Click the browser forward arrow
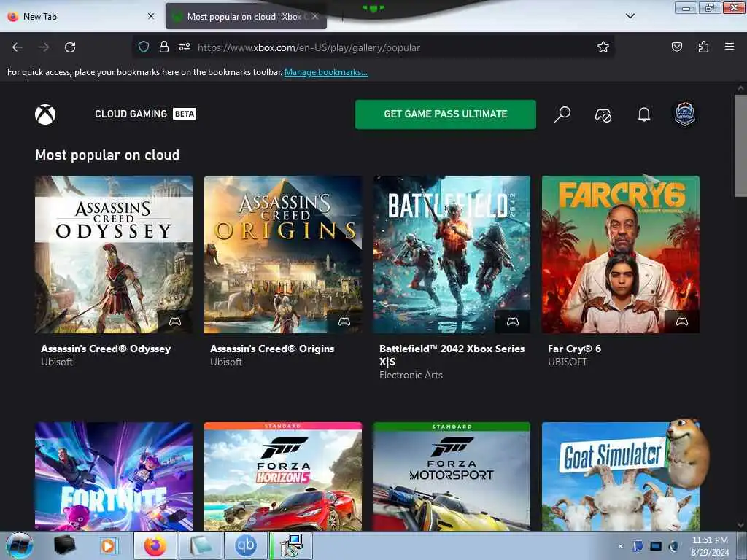This screenshot has height=560, width=747. [44, 47]
